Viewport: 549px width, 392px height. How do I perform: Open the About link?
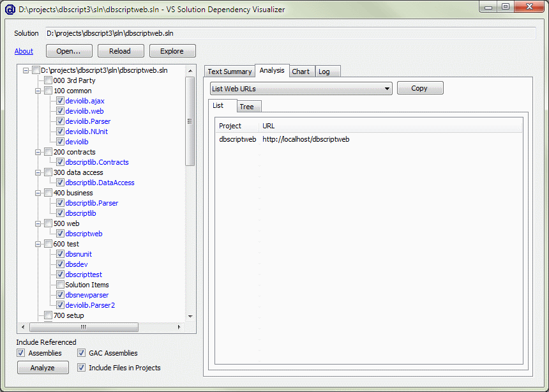[x=24, y=51]
